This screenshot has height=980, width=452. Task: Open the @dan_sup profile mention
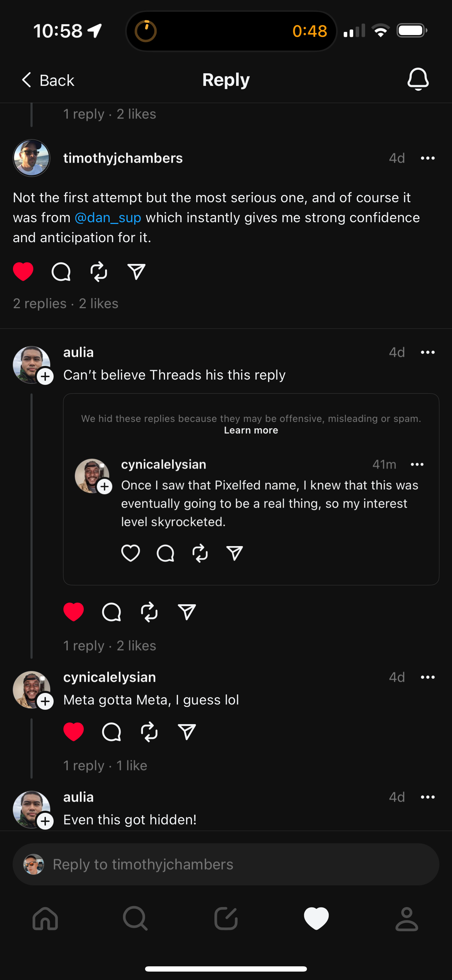(108, 218)
